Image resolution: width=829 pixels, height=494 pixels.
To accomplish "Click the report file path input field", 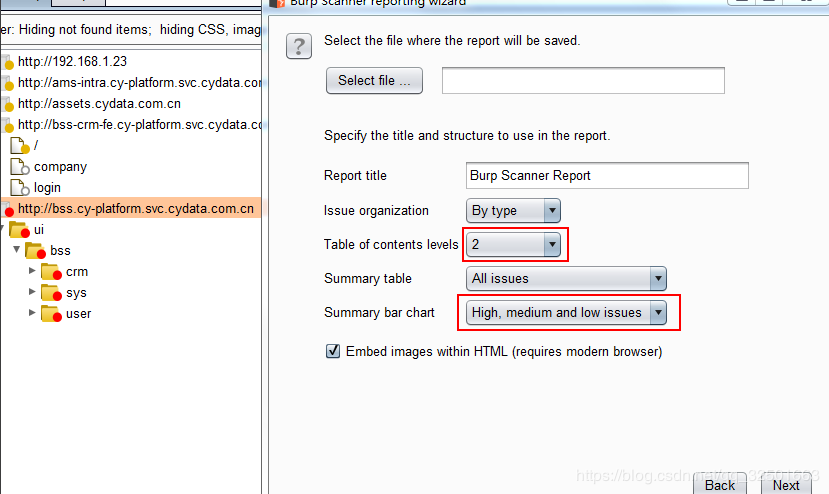I will [x=583, y=80].
